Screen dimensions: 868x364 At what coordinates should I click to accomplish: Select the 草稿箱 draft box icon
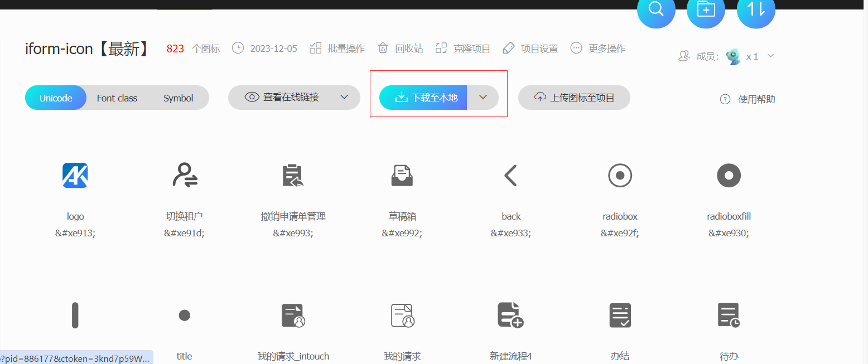click(x=402, y=176)
